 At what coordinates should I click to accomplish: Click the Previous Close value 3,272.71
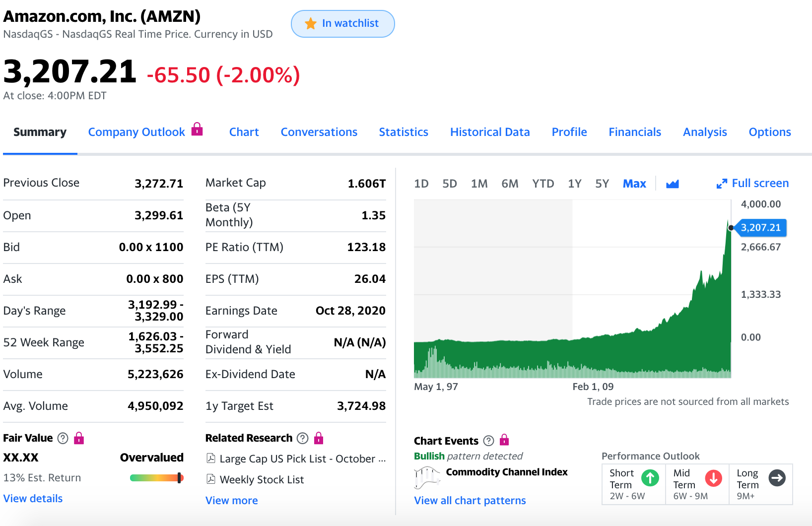pos(159,184)
